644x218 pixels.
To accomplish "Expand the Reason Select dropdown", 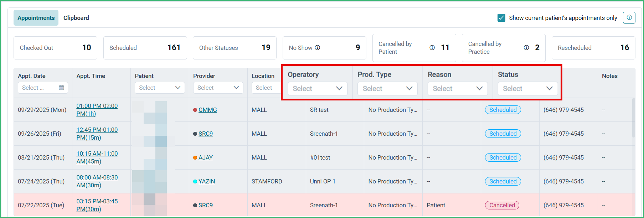I will 458,88.
